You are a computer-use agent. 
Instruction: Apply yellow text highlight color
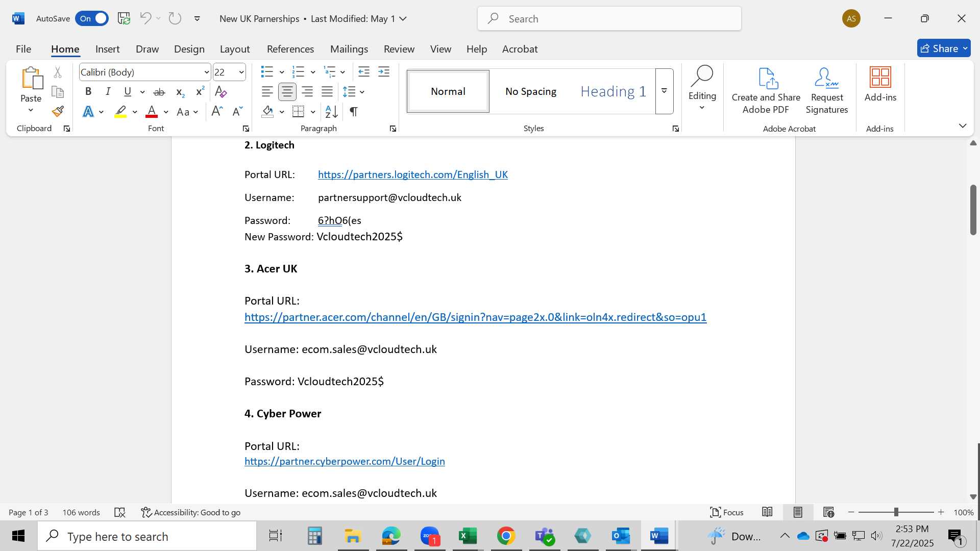click(x=120, y=111)
